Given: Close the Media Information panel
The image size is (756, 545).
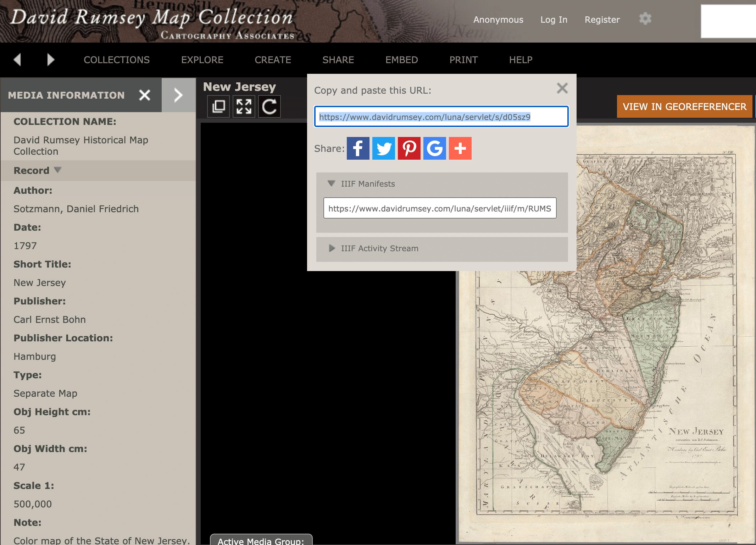Looking at the screenshot, I should pos(145,95).
